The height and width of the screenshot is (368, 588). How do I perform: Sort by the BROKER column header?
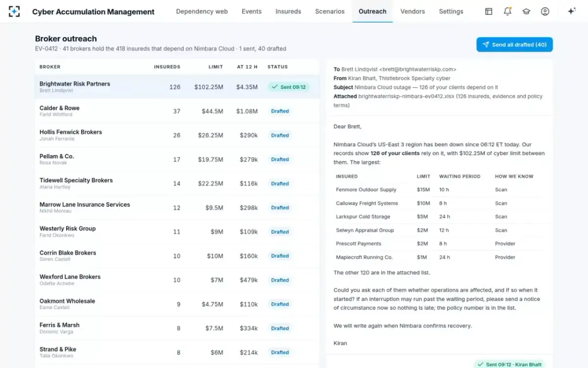click(50, 67)
